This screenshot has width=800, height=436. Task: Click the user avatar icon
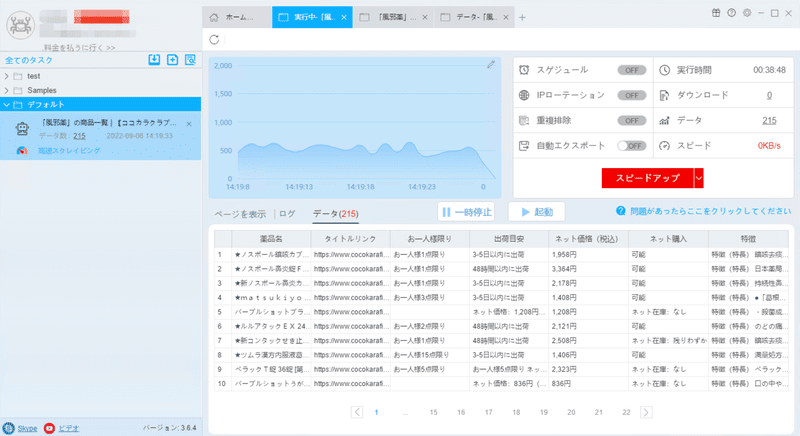(20, 24)
